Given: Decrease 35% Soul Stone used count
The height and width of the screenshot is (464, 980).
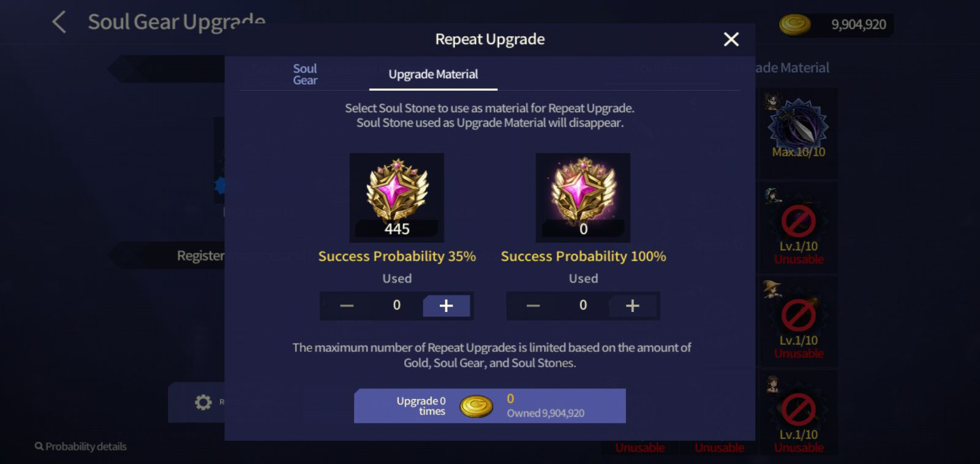Looking at the screenshot, I should [x=347, y=305].
